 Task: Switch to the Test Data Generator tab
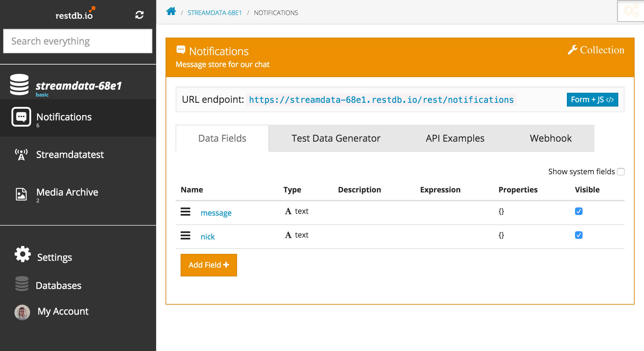coord(336,138)
